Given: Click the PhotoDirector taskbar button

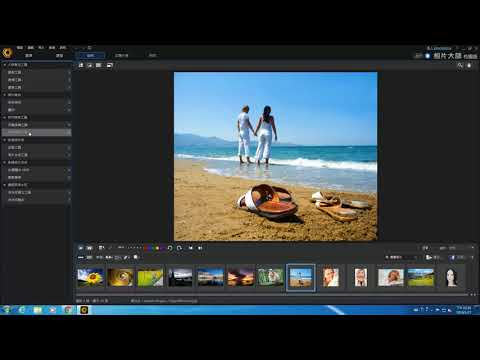Looking at the screenshot, I should (84, 310).
